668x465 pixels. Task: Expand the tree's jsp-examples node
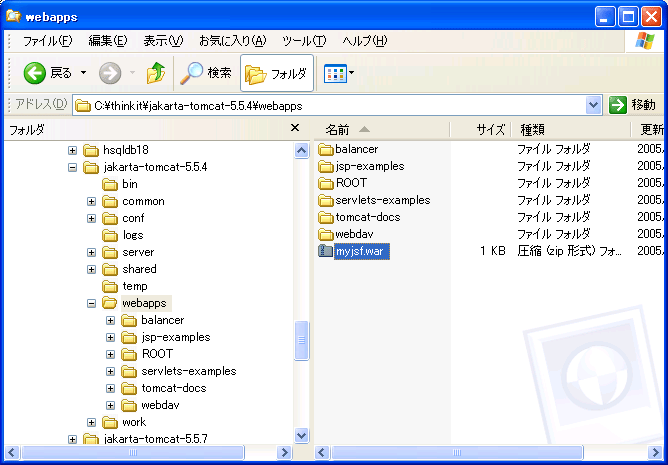pos(110,338)
